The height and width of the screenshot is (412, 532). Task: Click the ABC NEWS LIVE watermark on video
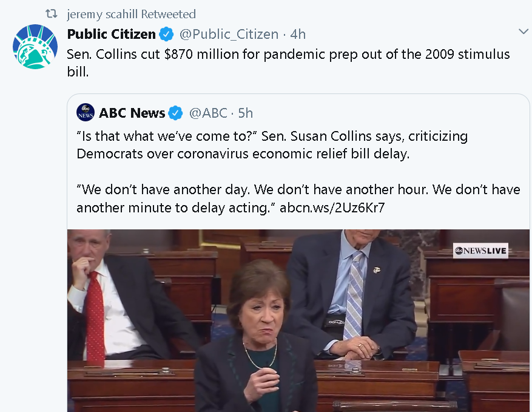pos(480,251)
